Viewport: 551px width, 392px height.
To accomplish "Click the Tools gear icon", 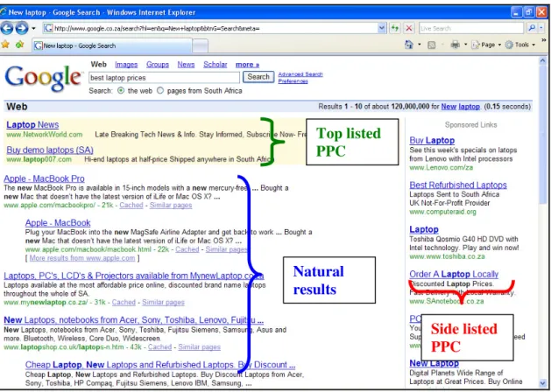I will point(509,45).
